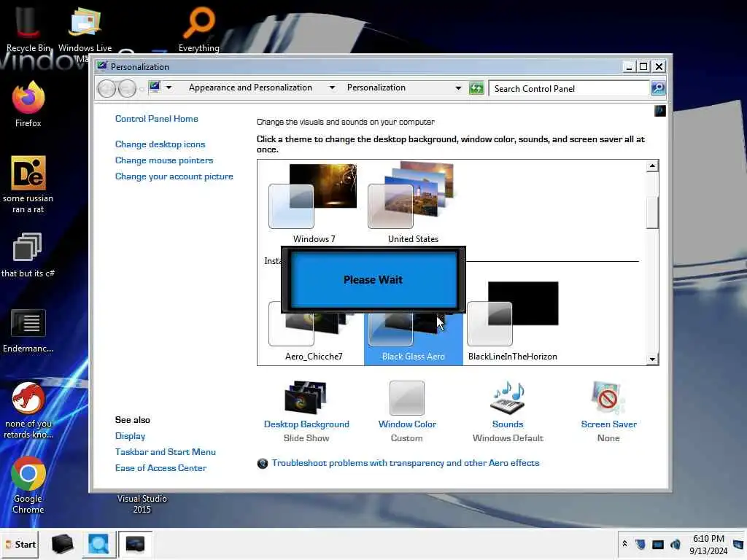Screen dimensions: 747x560
Task: Launch the Firefox desktop icon
Action: [x=28, y=104]
